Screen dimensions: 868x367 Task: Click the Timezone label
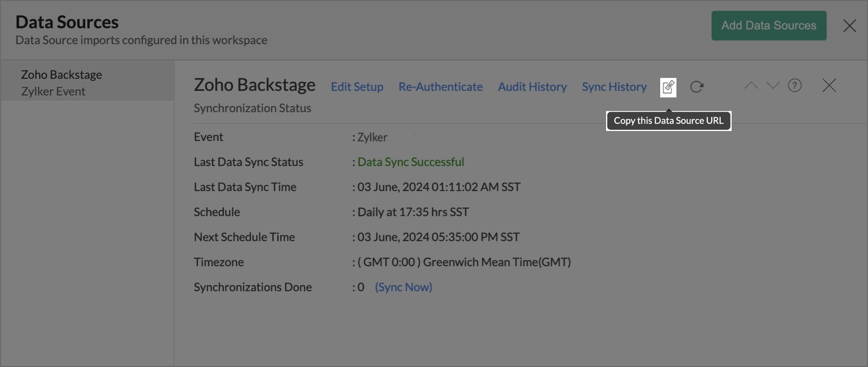click(219, 262)
